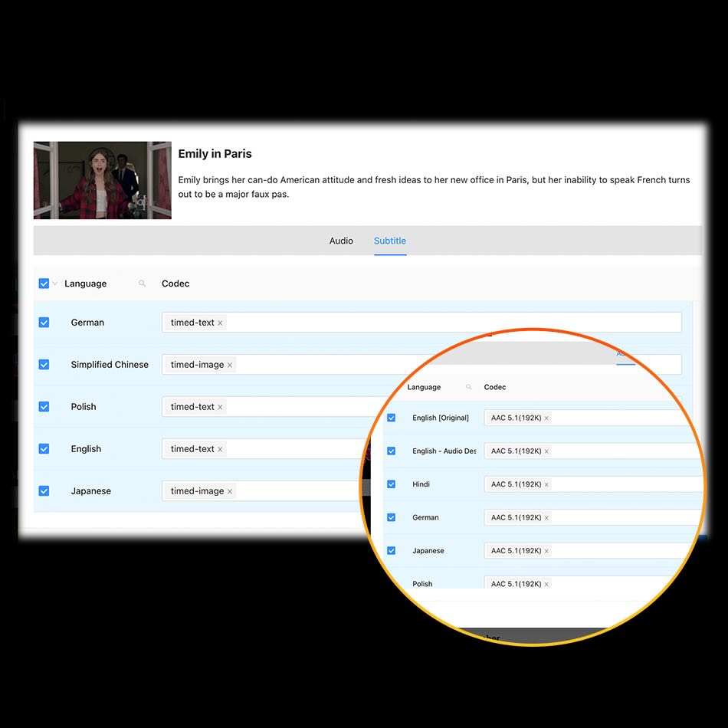Select the Emily in Paris title text
Image resolution: width=728 pixels, height=728 pixels.
pos(215,154)
